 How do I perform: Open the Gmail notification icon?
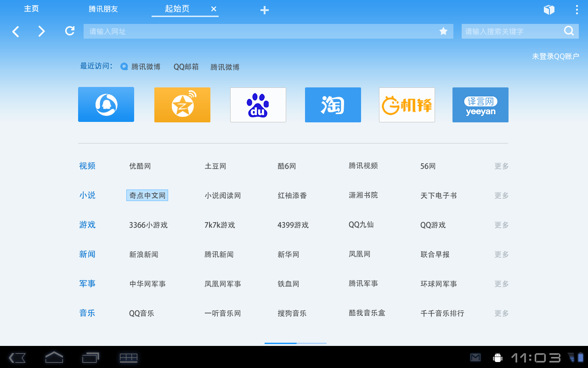coord(475,357)
